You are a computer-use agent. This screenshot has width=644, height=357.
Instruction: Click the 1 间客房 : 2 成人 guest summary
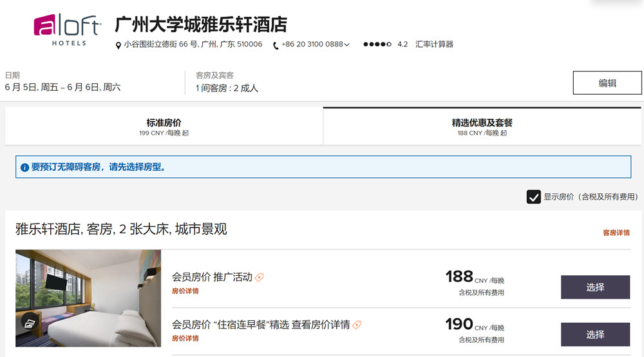227,88
